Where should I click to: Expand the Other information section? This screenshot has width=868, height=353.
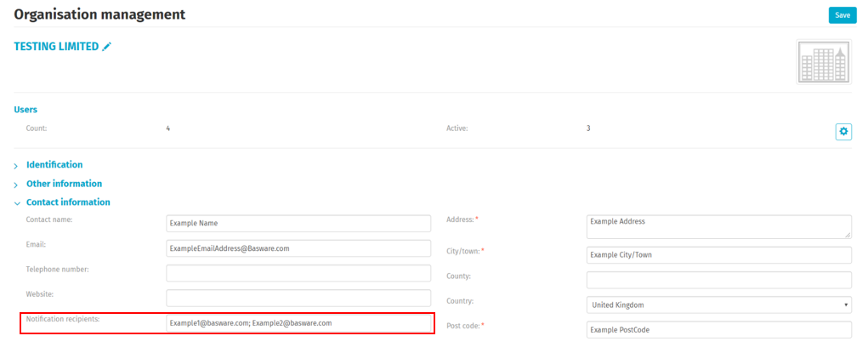coord(64,183)
